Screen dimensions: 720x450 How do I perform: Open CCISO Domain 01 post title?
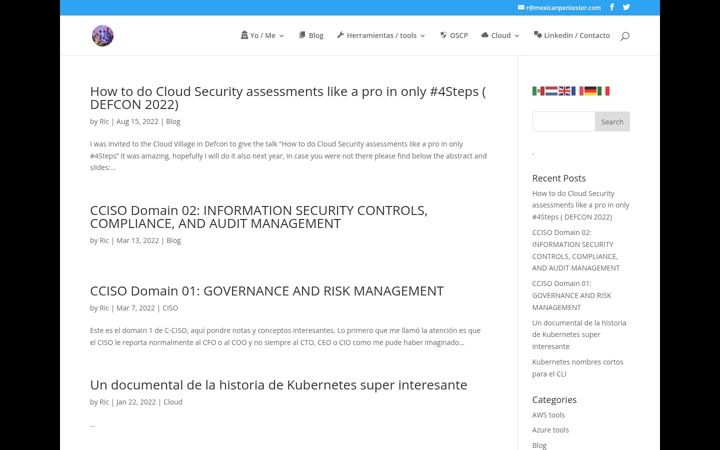tap(267, 291)
